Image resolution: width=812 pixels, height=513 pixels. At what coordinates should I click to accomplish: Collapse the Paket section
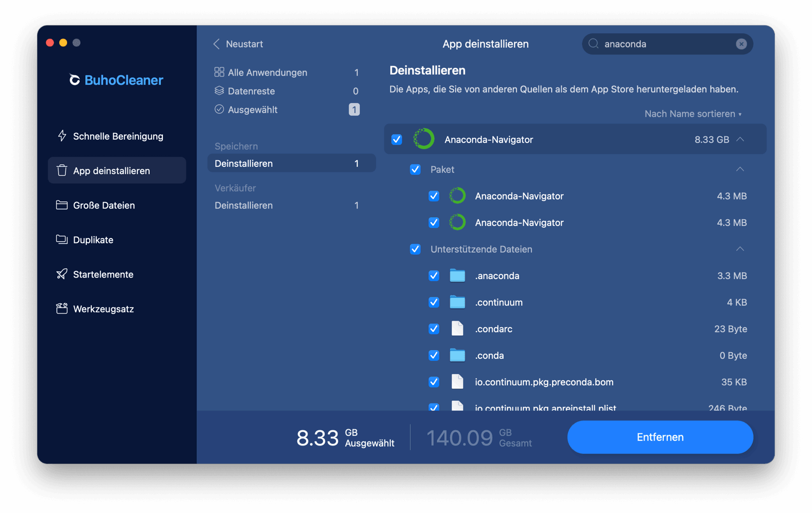point(740,169)
